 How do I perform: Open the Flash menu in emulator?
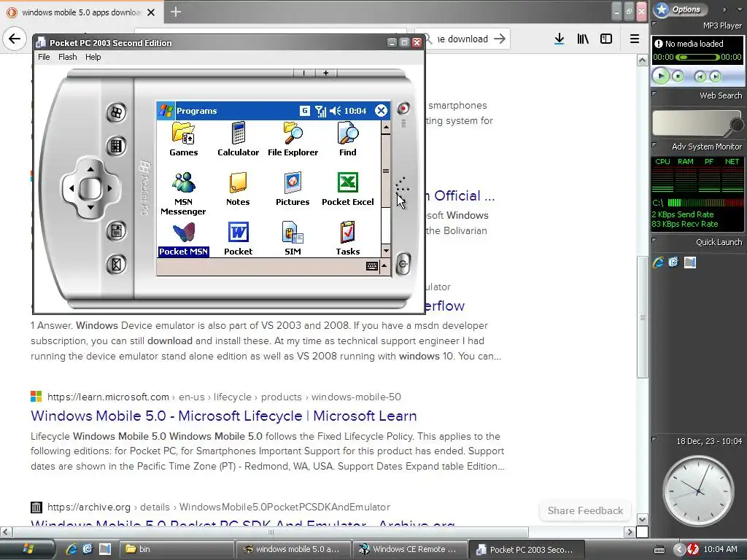click(68, 57)
